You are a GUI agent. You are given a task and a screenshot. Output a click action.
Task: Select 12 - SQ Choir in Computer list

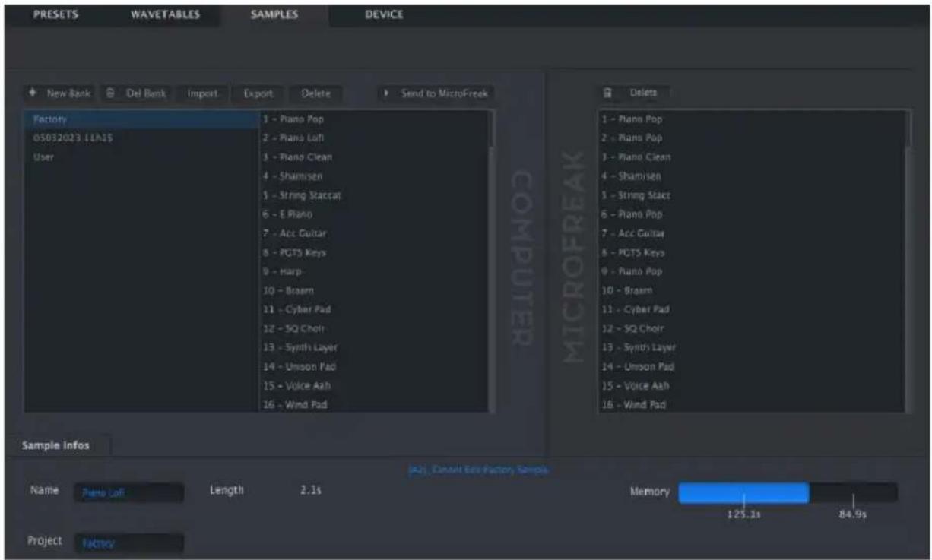(x=373, y=328)
